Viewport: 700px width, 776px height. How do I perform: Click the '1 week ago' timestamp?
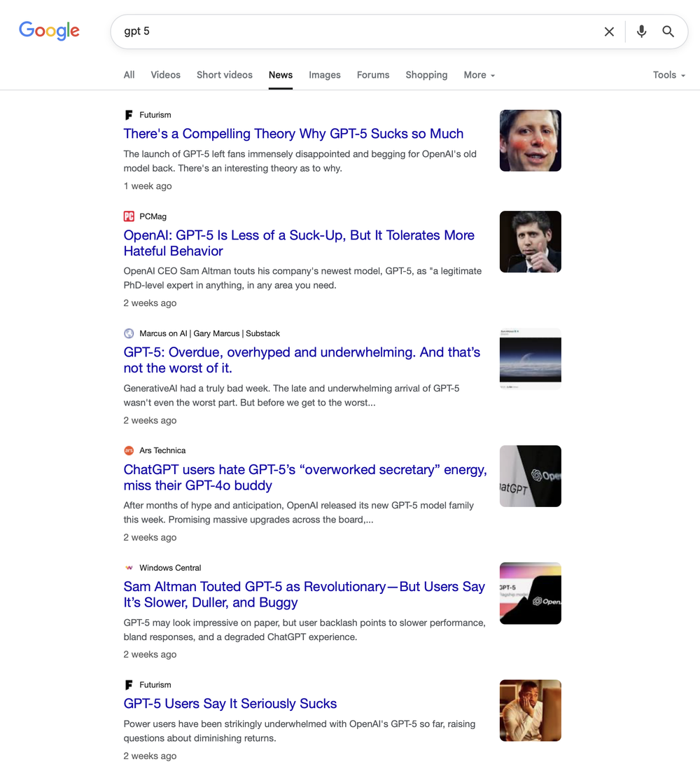point(148,186)
